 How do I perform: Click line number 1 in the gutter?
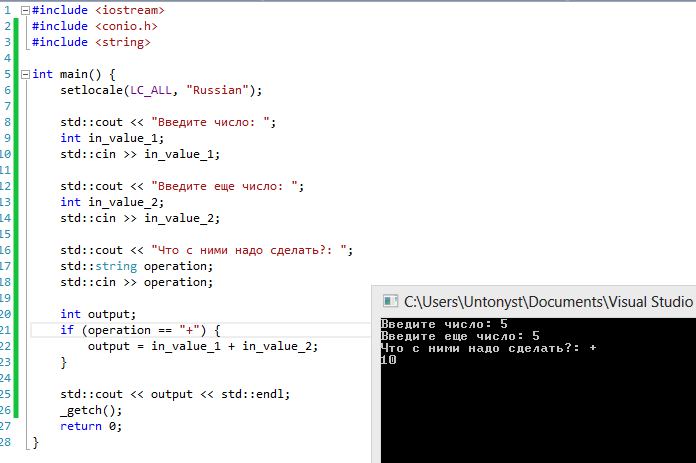[x=7, y=10]
